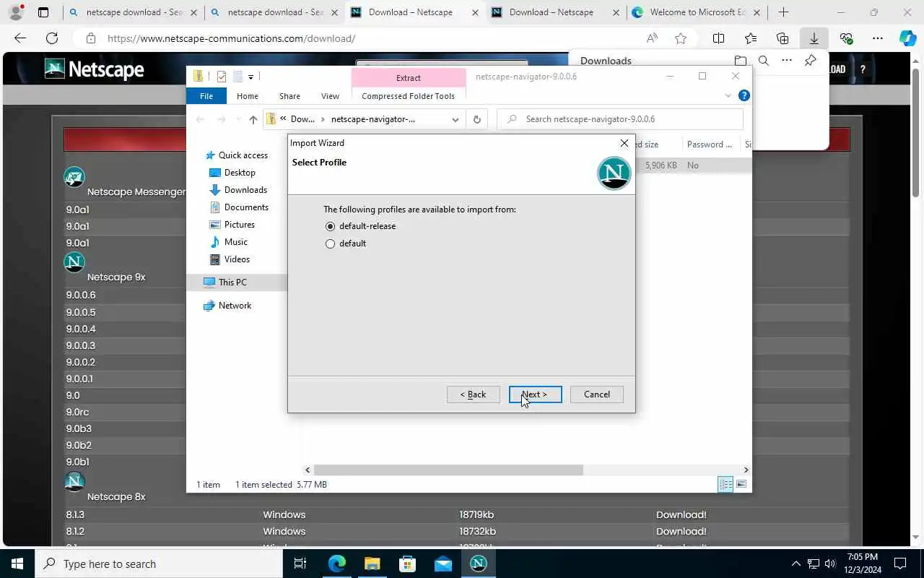Open Quick access in the navigation pane
This screenshot has height=578, width=924.
coord(243,155)
